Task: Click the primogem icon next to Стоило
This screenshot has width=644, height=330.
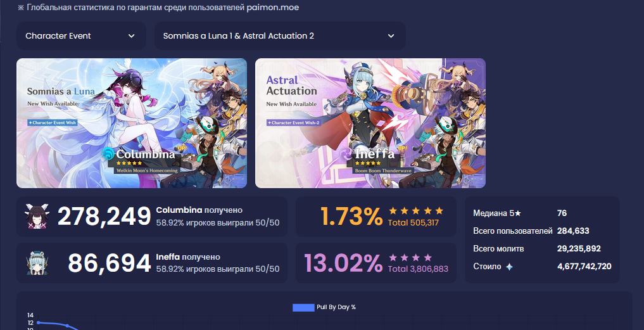Action: click(509, 267)
